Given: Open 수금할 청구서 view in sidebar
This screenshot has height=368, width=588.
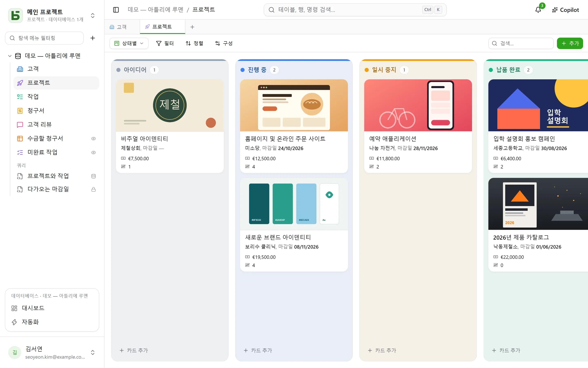Looking at the screenshot, I should click(x=56, y=138).
